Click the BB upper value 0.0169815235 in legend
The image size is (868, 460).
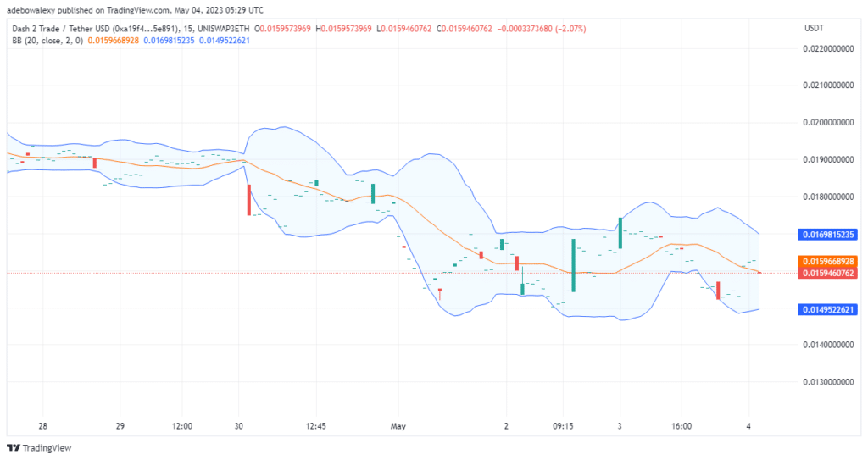click(x=169, y=41)
